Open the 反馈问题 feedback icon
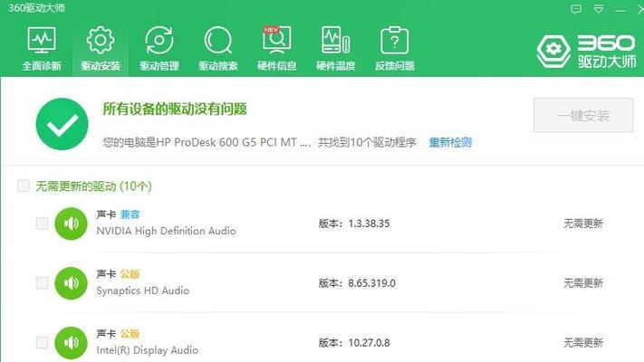Screen dimensions: 644x362 tap(394, 40)
